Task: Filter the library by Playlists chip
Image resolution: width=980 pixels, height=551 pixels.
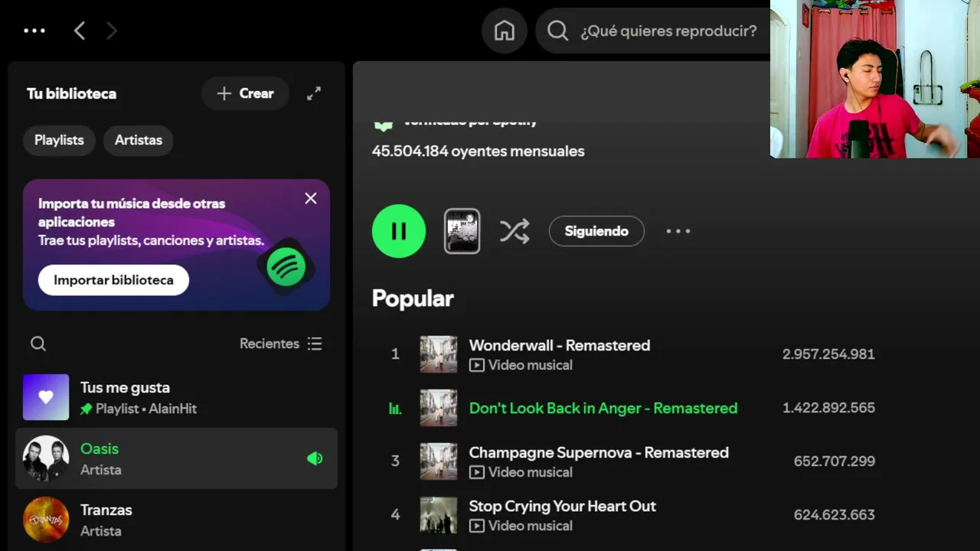Action: [x=59, y=140]
